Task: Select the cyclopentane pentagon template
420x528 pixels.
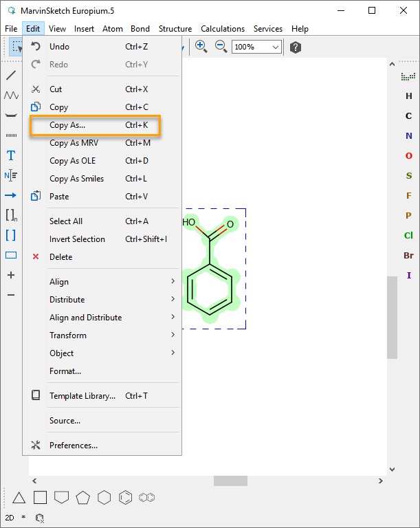Action: click(83, 497)
